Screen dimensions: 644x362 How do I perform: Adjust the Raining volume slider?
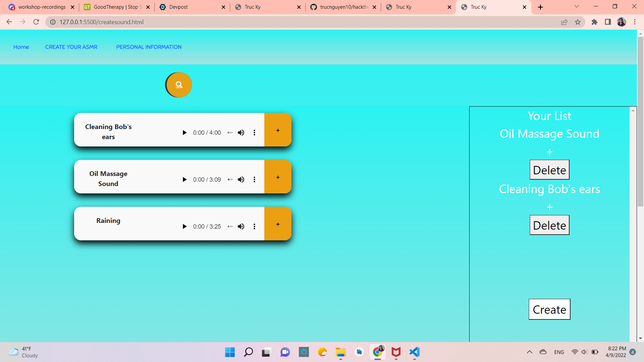coord(230,227)
